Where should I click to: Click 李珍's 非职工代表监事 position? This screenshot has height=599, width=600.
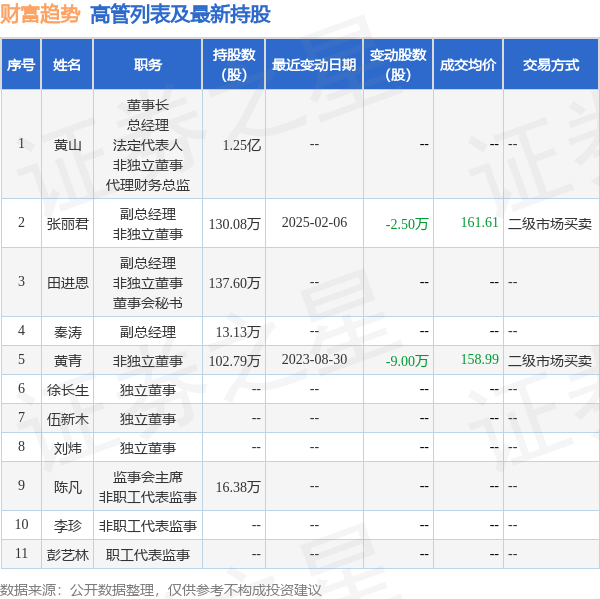coord(148,526)
